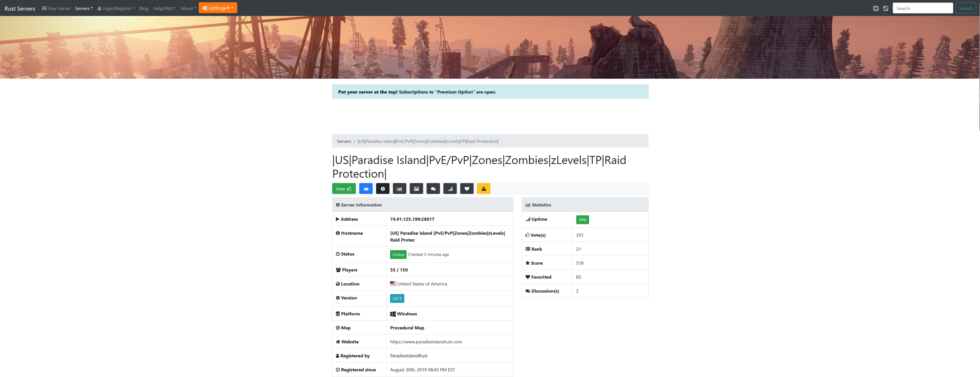Viewport: 980px width, 377px height.
Task: Open the Twitter icon in navbar
Action: point(876,8)
